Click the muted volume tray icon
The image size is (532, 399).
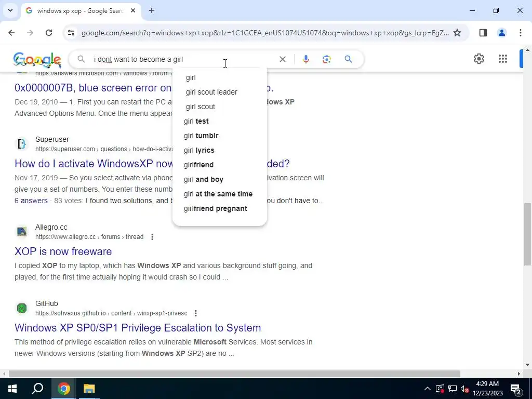coord(465,389)
